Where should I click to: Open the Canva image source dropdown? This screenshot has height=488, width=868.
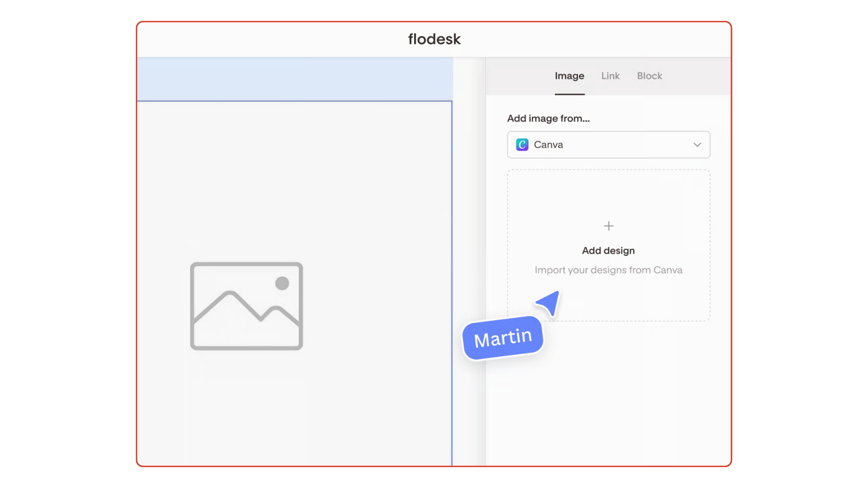coord(608,144)
